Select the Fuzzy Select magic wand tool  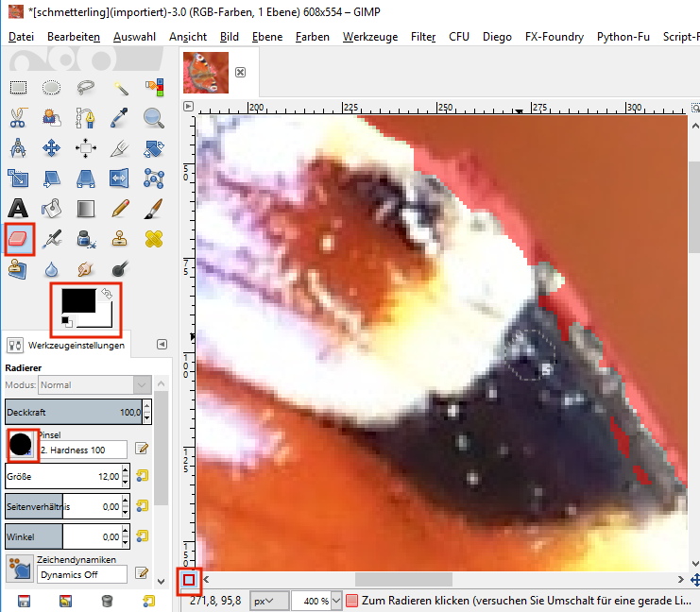[120, 88]
